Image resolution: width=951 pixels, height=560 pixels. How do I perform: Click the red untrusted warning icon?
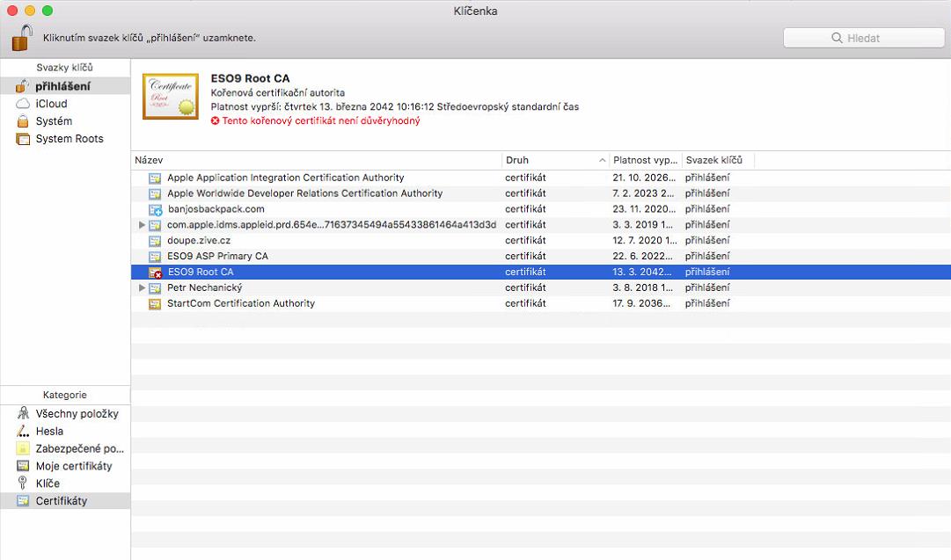(x=215, y=120)
